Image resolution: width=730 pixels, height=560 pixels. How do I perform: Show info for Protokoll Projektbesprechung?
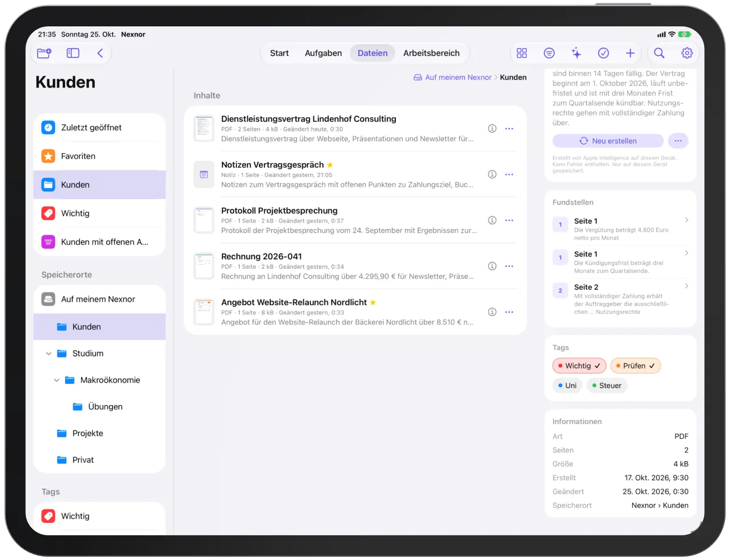492,220
